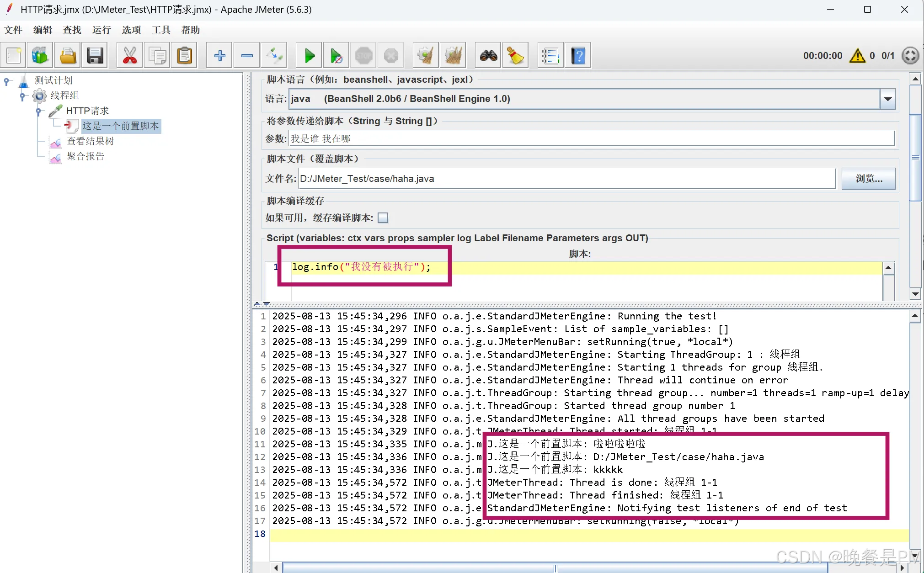Open the 工具 menu
This screenshot has height=573, width=924.
(x=161, y=30)
